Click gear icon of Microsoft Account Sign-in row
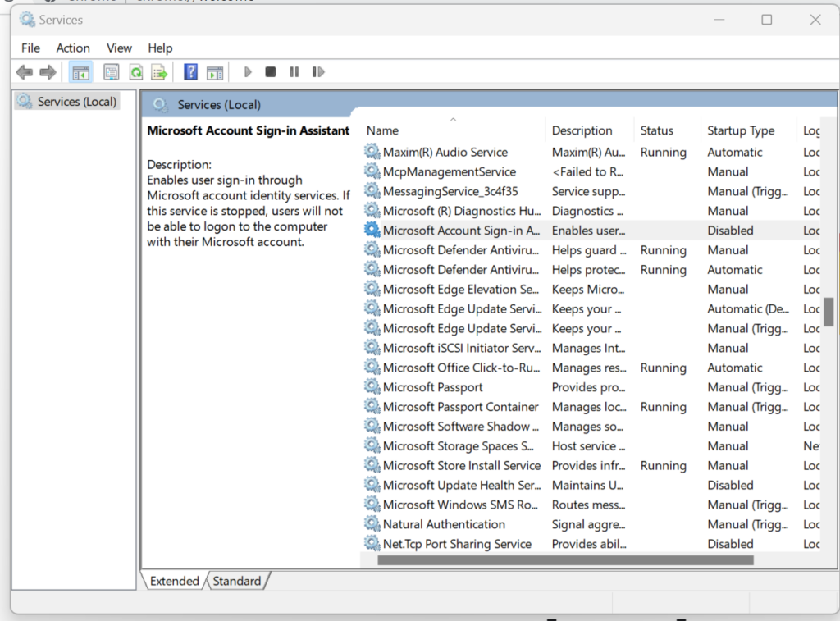Image resolution: width=840 pixels, height=621 pixels. point(372,230)
